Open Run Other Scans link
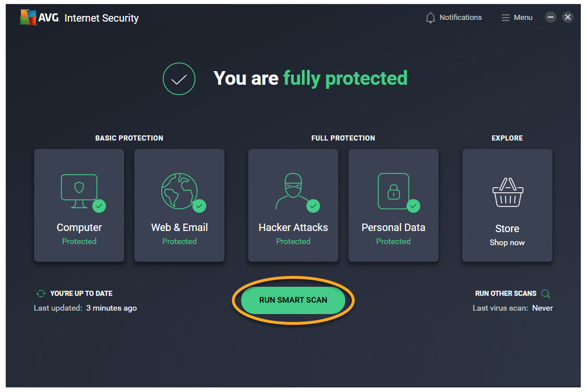 506,294
